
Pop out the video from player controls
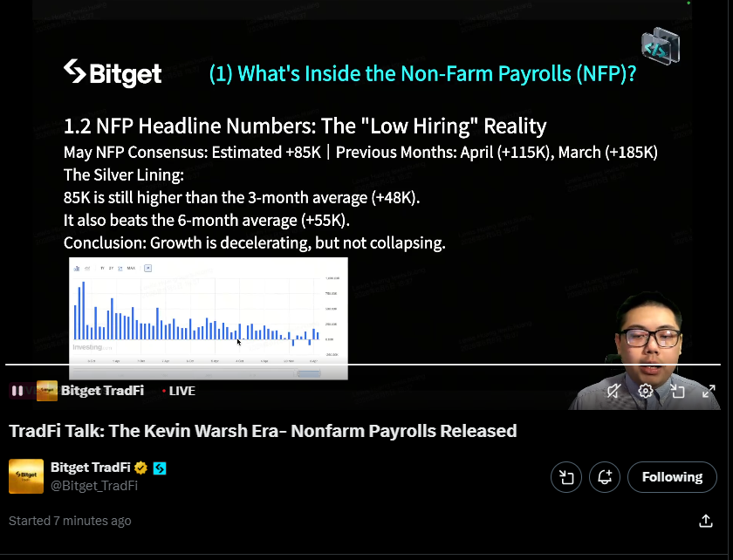[677, 391]
